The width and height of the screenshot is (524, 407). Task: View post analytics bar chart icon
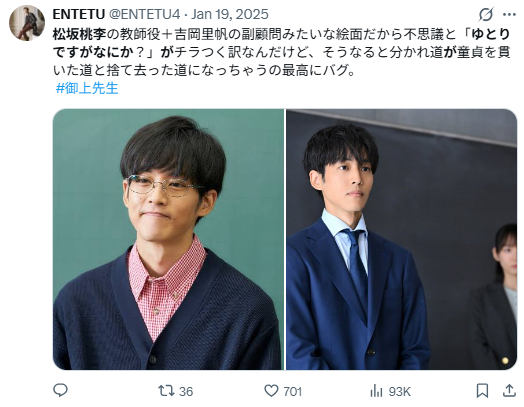tap(376, 391)
